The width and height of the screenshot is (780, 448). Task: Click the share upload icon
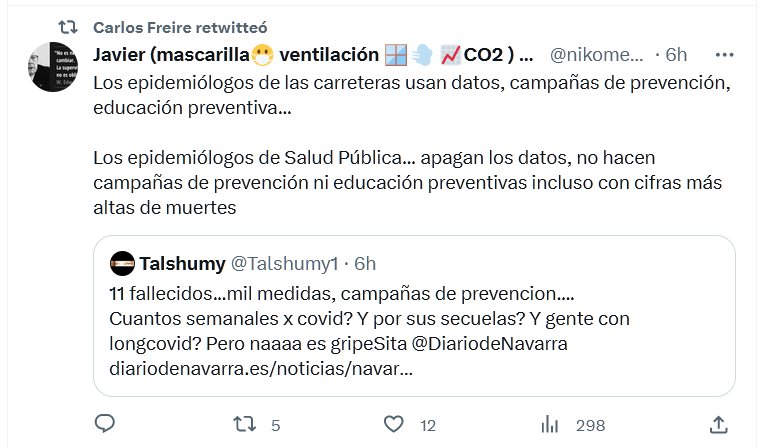coord(718,424)
